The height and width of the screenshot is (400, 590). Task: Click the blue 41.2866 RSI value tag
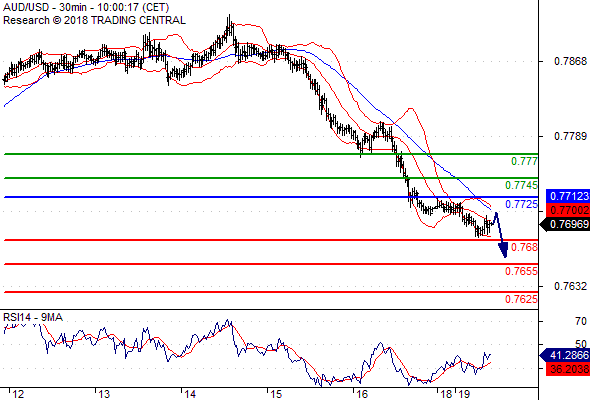click(565, 355)
